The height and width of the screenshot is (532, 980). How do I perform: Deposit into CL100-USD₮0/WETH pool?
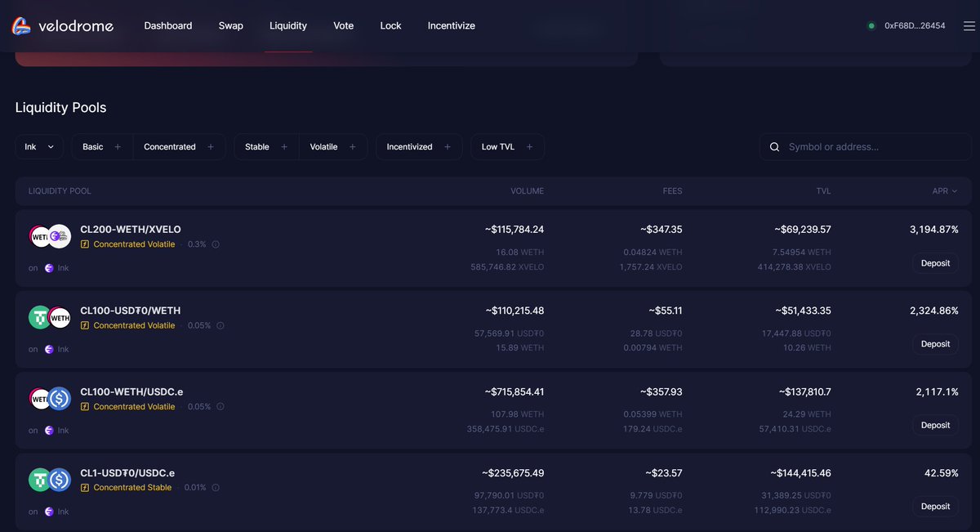[935, 344]
